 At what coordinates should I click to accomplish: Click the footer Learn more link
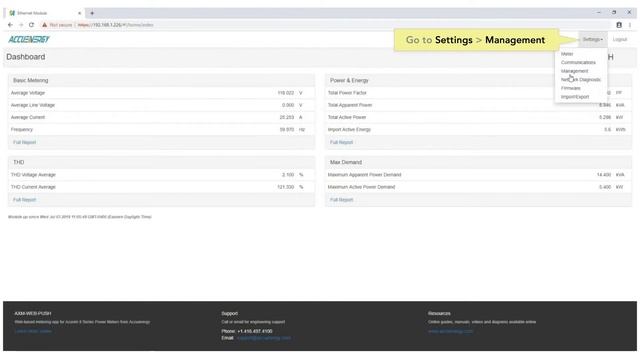(x=33, y=331)
